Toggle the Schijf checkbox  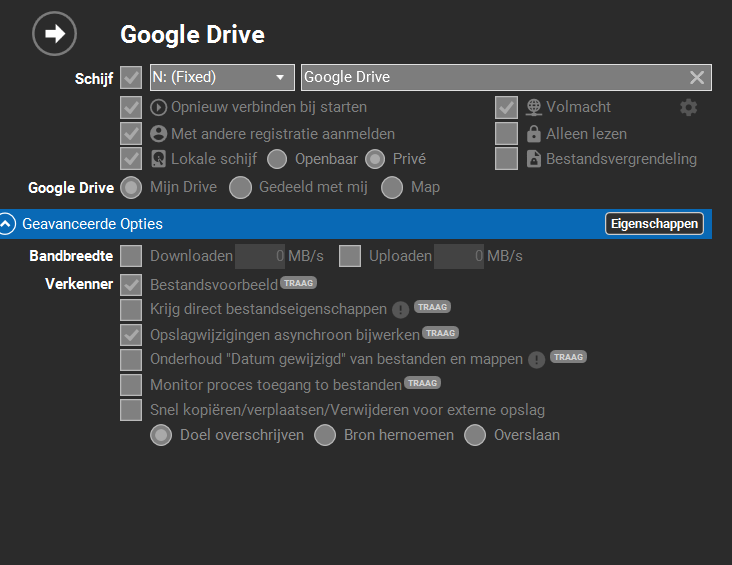(131, 78)
